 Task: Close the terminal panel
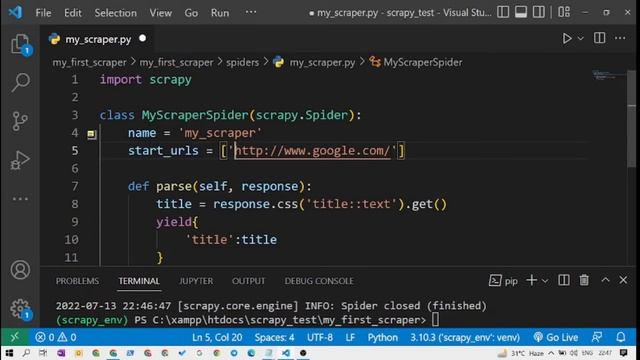click(623, 280)
